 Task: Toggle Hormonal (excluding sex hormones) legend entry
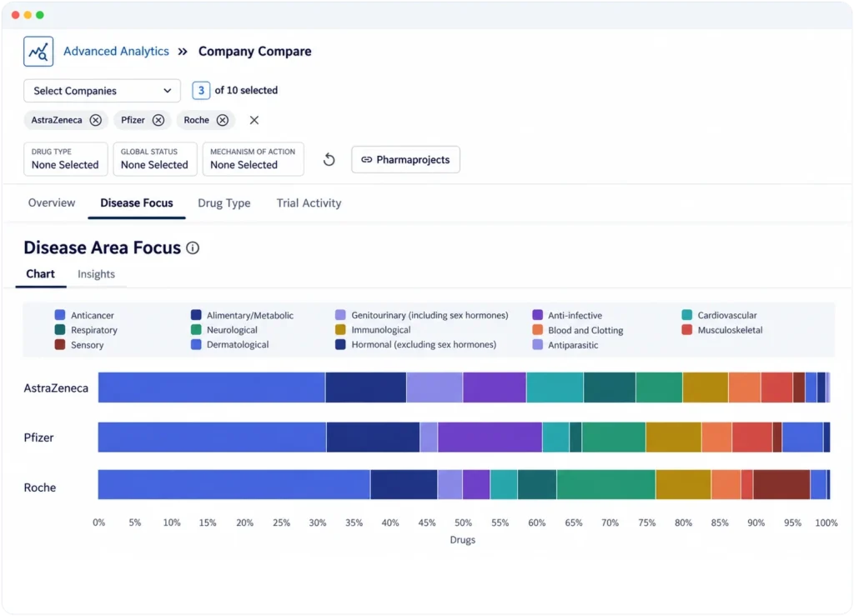click(x=416, y=344)
